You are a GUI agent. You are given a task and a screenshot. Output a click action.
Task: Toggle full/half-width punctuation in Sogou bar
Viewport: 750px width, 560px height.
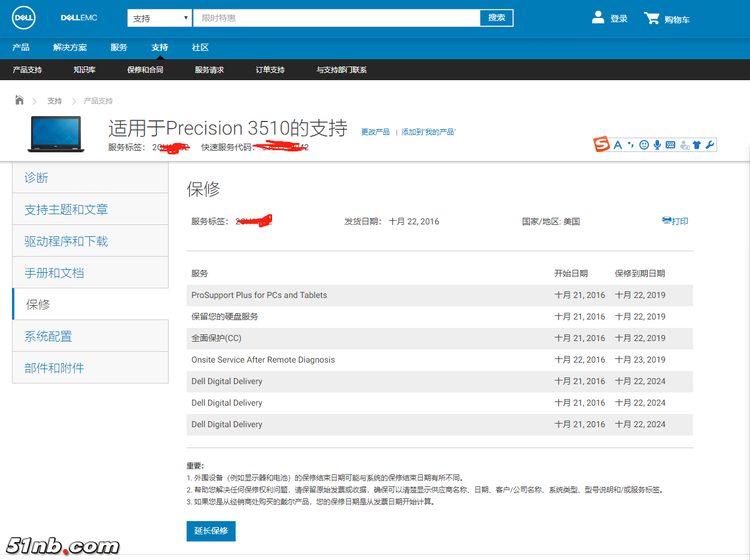pyautogui.click(x=631, y=144)
